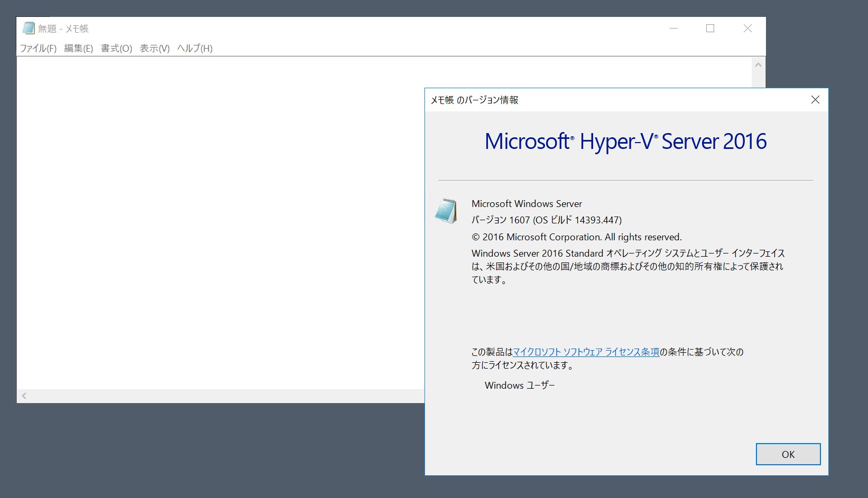Click the untitled document icon before 無題 - メモ帳
This screenshot has width=868, height=498.
(x=28, y=28)
